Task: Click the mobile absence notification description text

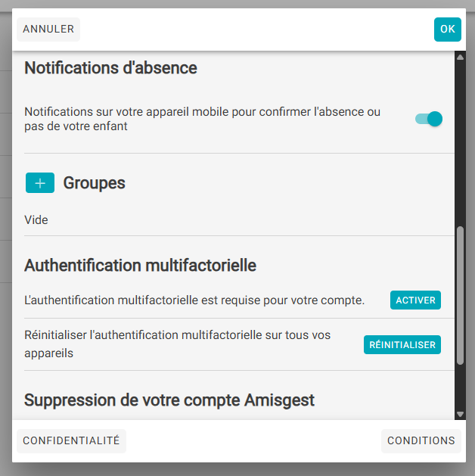Action: pyautogui.click(x=202, y=119)
